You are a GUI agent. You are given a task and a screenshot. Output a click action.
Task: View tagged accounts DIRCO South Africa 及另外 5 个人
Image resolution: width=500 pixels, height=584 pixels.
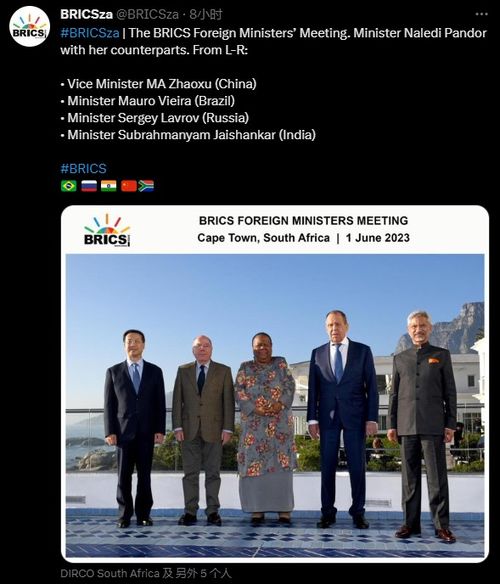click(146, 573)
